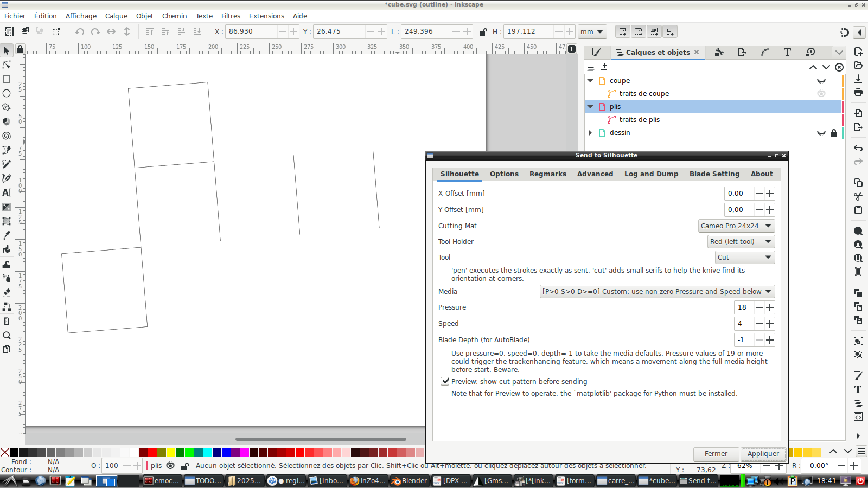Viewport: 868px width, 488px height.
Task: Click the Appliquer button
Action: coord(763,454)
